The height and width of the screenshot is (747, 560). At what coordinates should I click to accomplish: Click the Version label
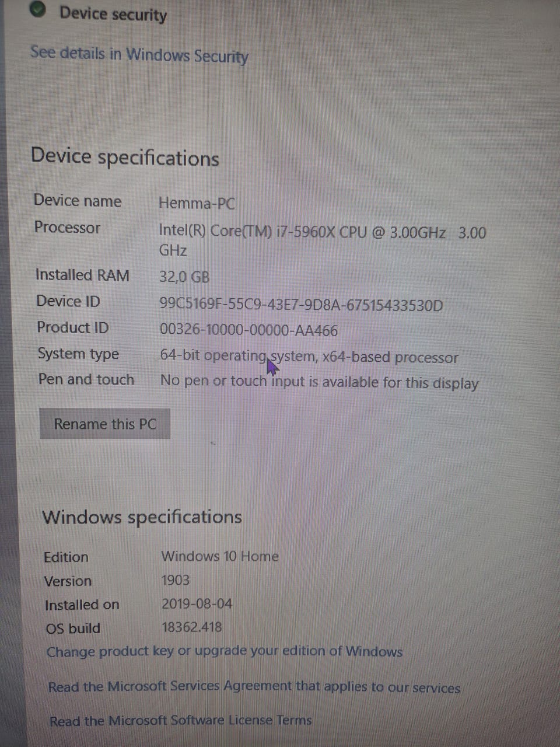click(68, 581)
